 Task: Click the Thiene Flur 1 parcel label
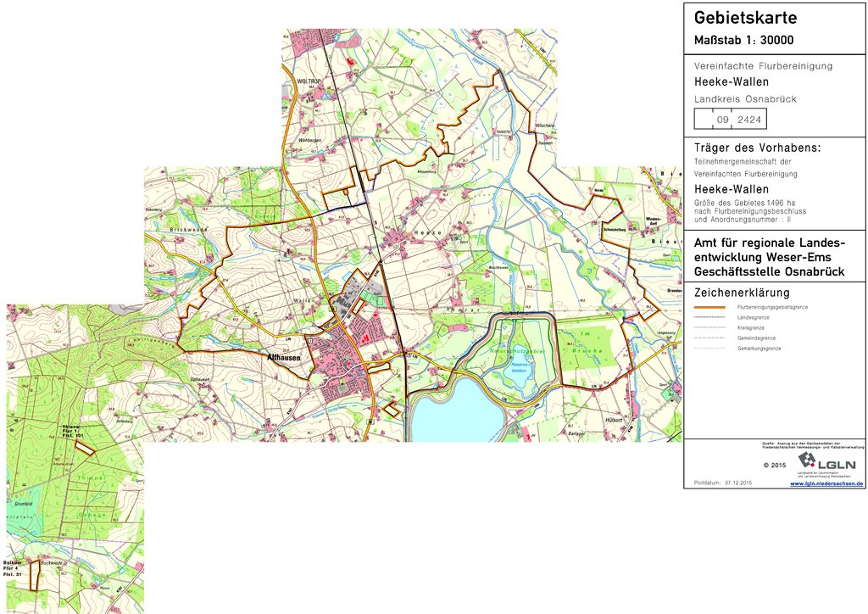coord(76,430)
